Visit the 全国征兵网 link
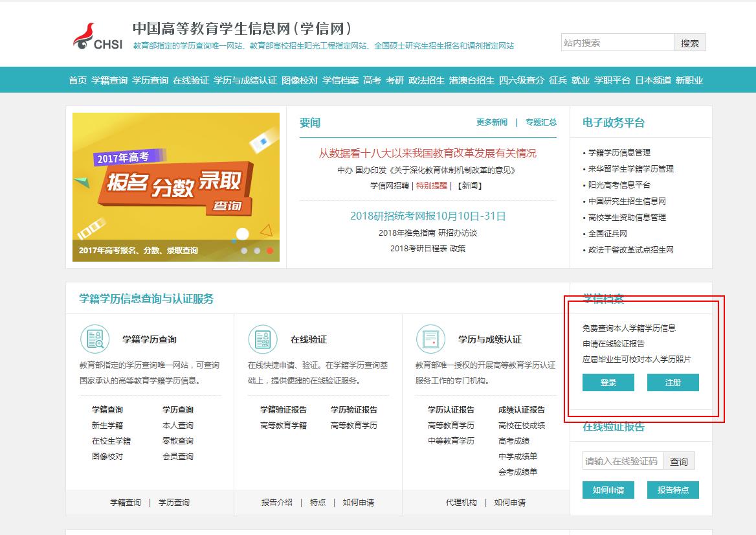 coord(607,234)
